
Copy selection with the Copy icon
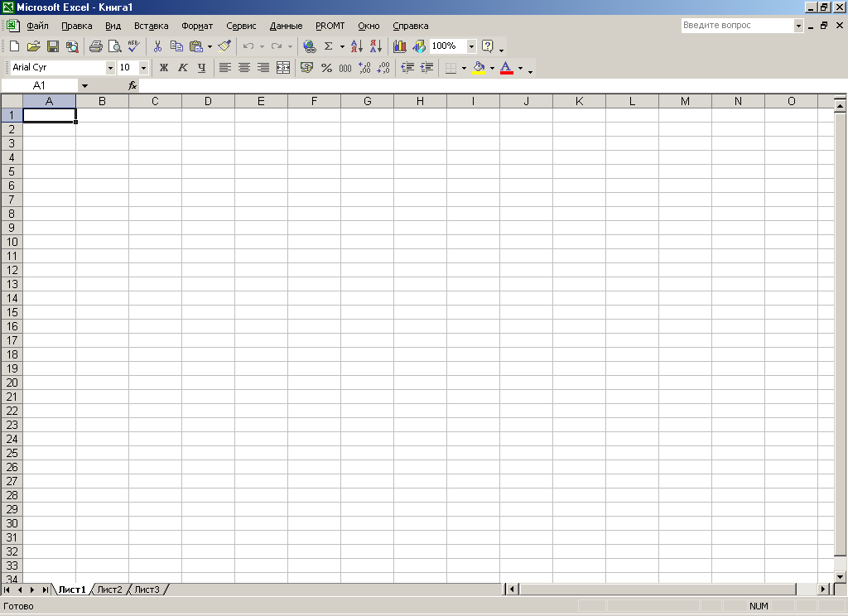[176, 46]
